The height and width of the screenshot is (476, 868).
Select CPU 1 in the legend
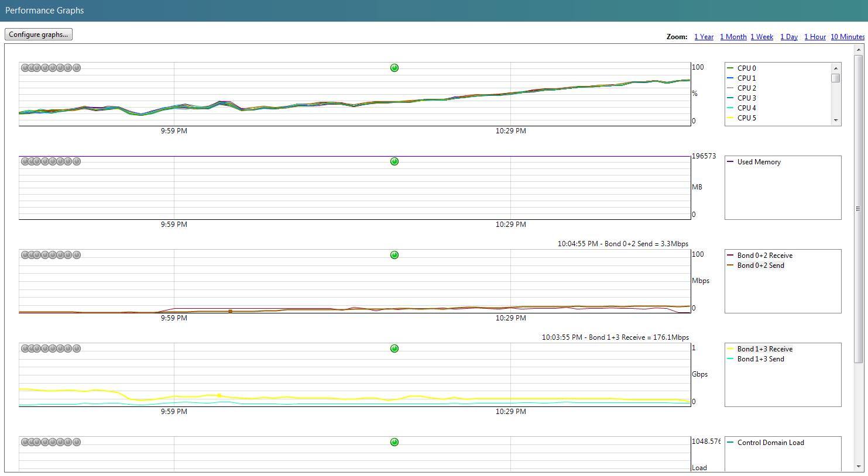(x=746, y=78)
